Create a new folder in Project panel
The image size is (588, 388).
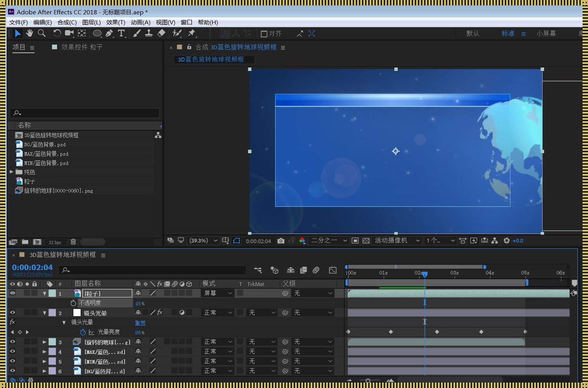point(25,242)
